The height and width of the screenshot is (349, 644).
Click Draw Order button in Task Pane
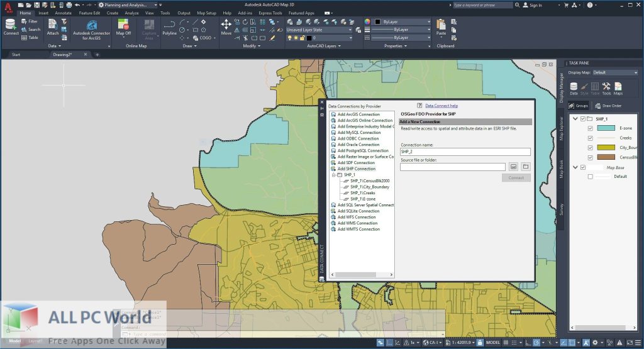point(608,106)
